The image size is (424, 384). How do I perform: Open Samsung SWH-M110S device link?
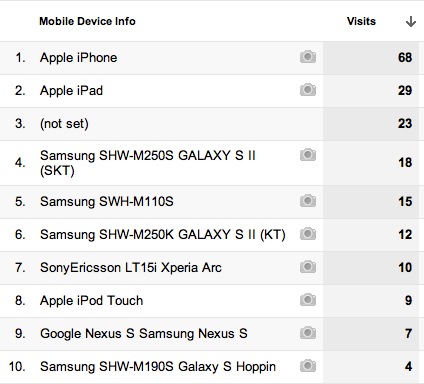click(x=107, y=202)
